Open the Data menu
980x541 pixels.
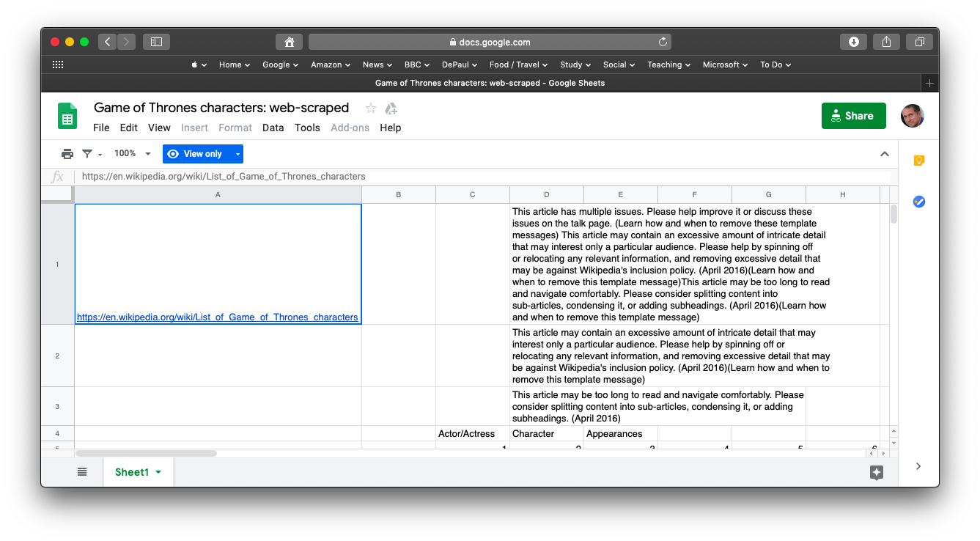273,128
